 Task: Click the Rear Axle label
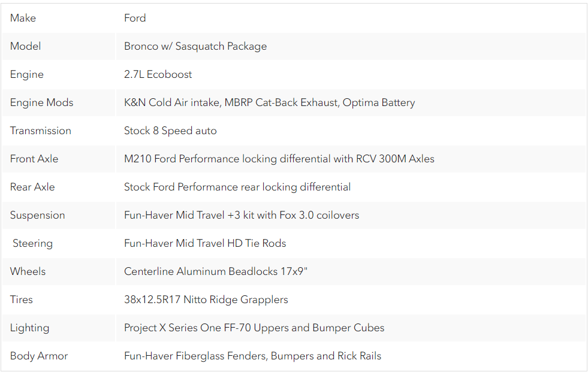tap(32, 186)
